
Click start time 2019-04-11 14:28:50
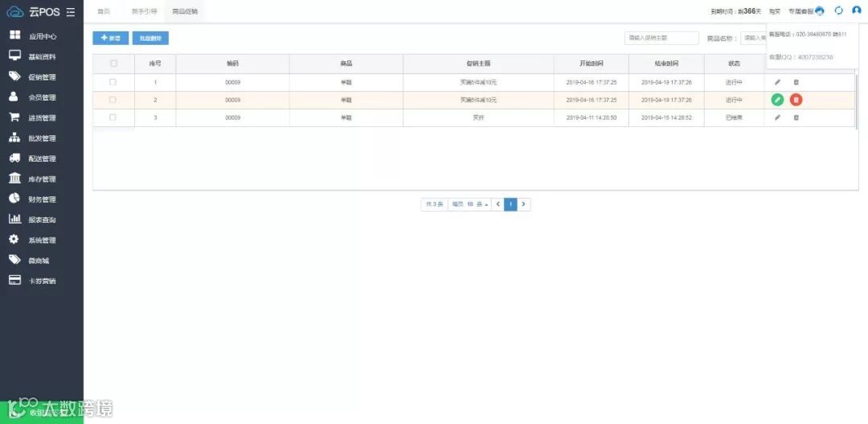coord(592,117)
